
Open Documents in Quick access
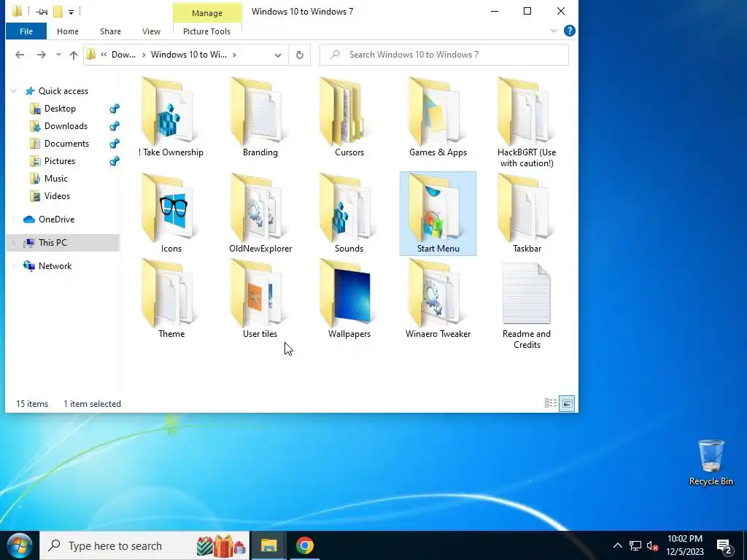66,144
